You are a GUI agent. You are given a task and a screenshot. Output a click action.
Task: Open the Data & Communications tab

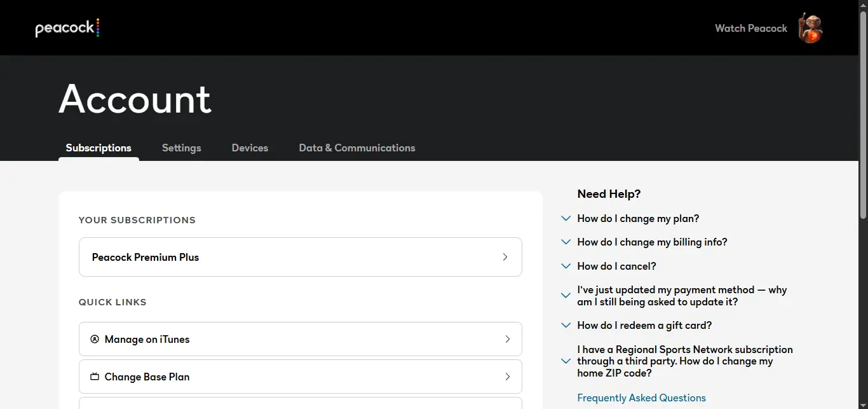[x=357, y=148]
